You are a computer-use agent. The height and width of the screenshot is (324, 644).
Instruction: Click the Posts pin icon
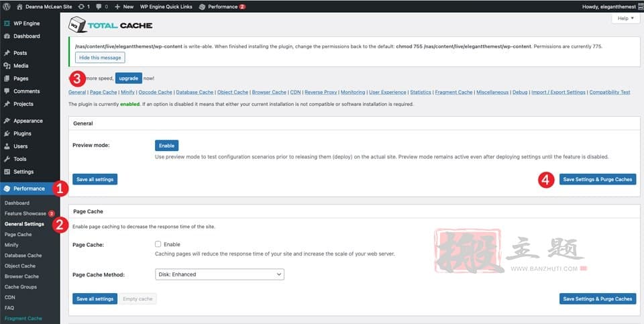coord(7,53)
